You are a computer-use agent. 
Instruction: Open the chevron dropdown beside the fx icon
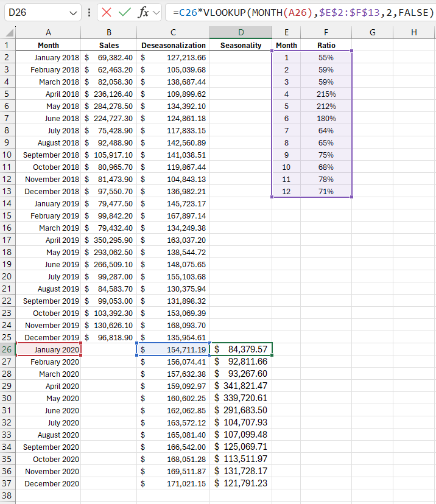coord(156,12)
